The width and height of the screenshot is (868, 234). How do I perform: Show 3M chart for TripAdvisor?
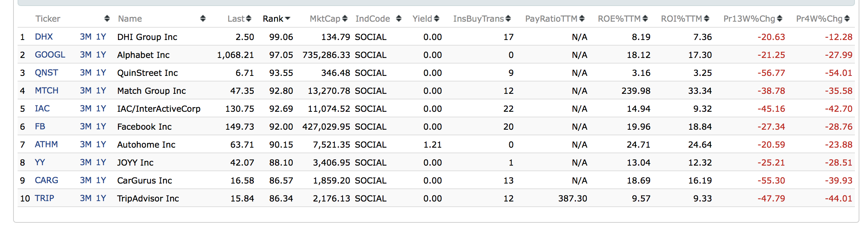(x=85, y=198)
